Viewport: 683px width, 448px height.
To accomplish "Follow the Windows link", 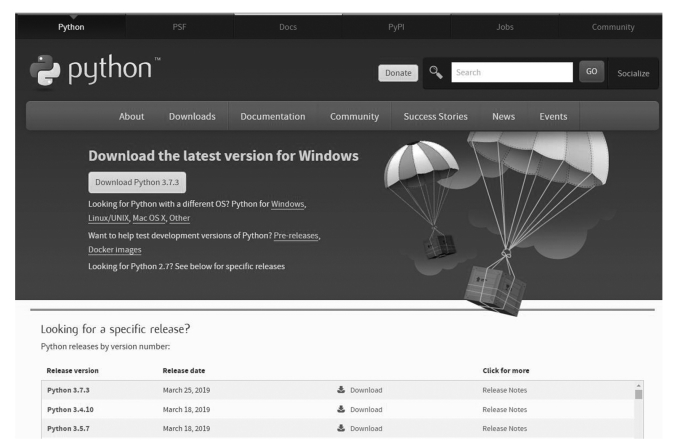I will 287,204.
